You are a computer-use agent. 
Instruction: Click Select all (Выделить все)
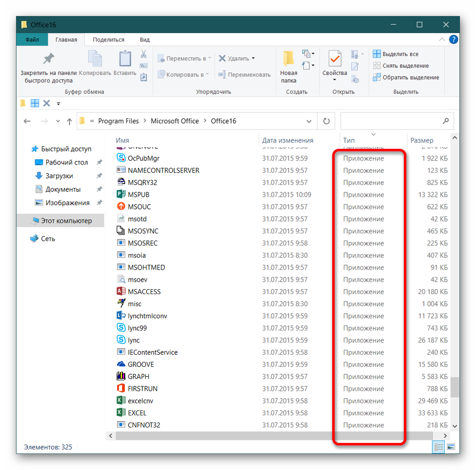395,54
